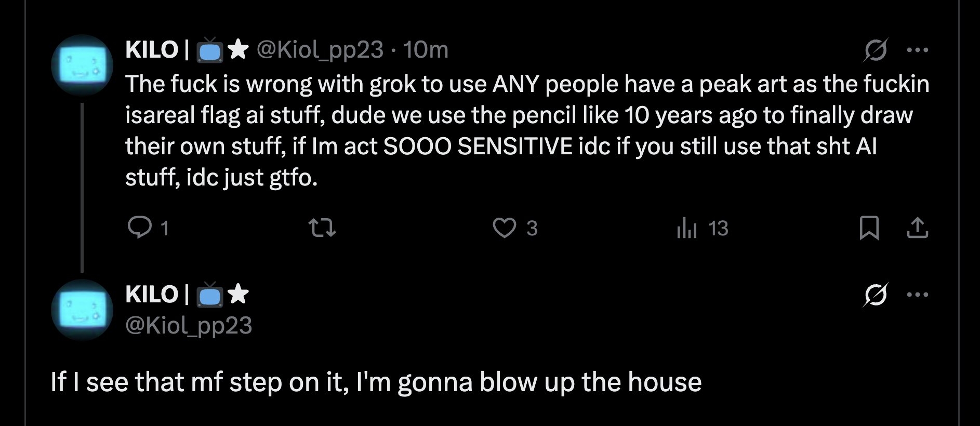Open the tweet text about grok art
The height and width of the screenshot is (426, 980).
(x=520, y=130)
